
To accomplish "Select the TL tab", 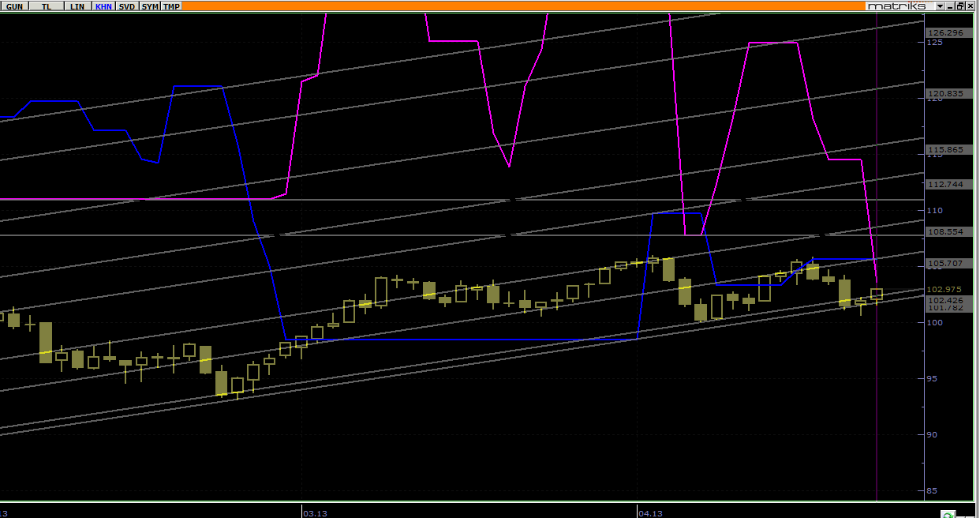I will [47, 6].
